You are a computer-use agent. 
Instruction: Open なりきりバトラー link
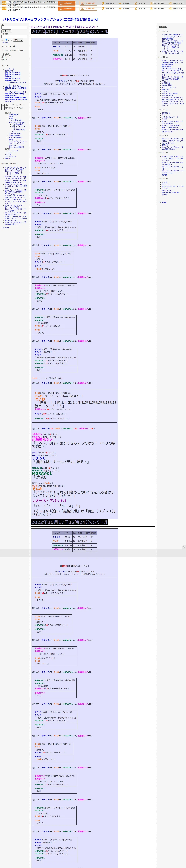[x=15, y=134]
